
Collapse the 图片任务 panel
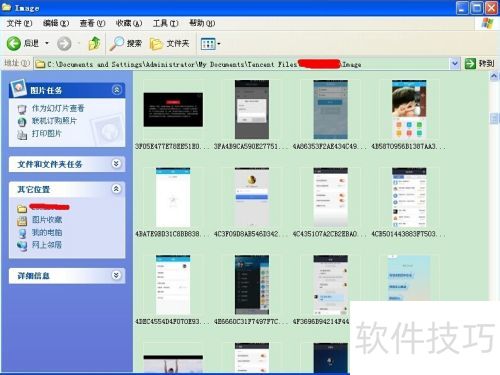(117, 90)
